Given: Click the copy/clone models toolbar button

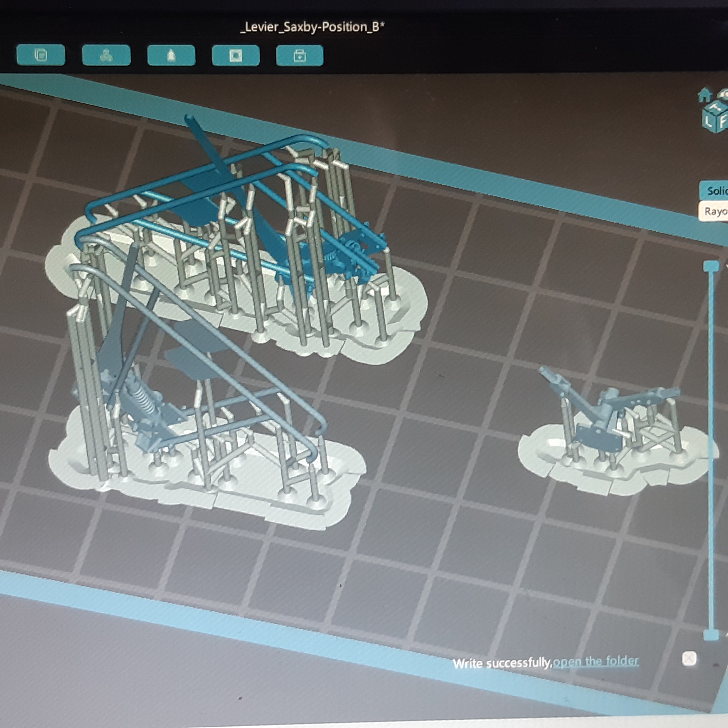Looking at the screenshot, I should point(41,55).
